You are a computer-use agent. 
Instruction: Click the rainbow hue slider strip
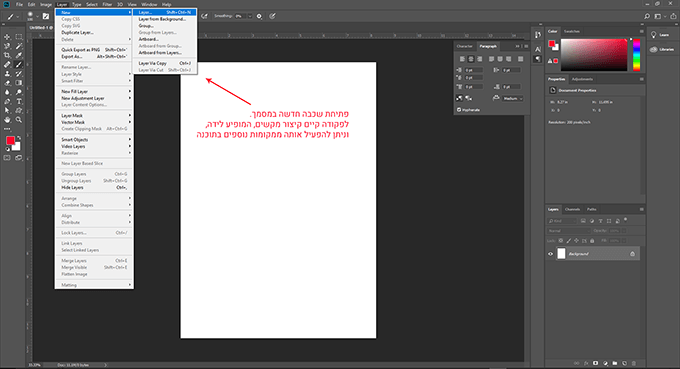(636, 55)
